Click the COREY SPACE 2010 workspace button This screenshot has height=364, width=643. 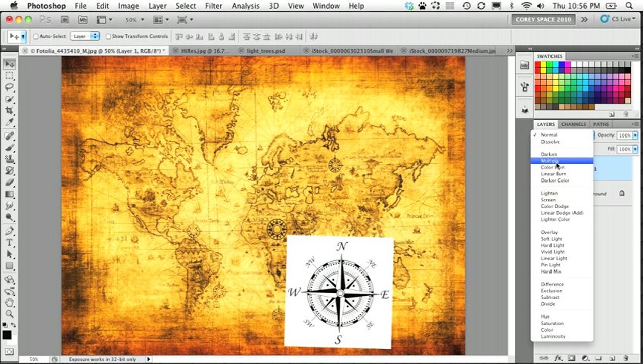coord(543,20)
